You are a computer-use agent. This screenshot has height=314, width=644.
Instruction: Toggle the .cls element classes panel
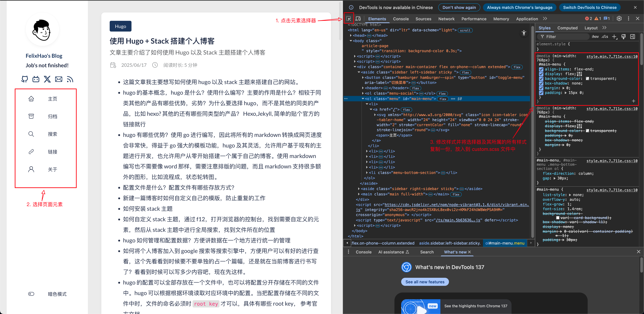(x=605, y=37)
